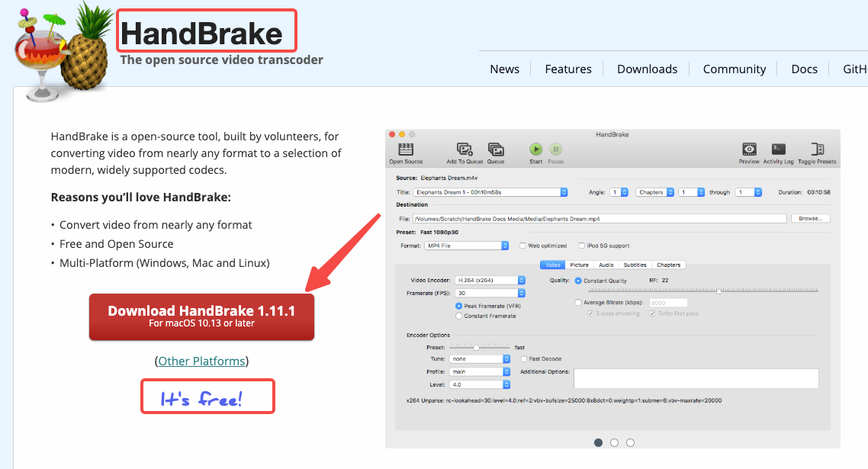The height and width of the screenshot is (469, 868).
Task: Click the 'Fast 1080p30' preset text
Action: 439,232
